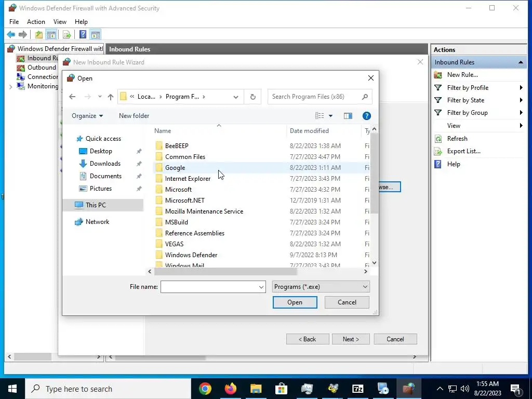Open the Organize menu in the Open dialog
Image resolution: width=532 pixels, height=399 pixels.
pos(87,116)
